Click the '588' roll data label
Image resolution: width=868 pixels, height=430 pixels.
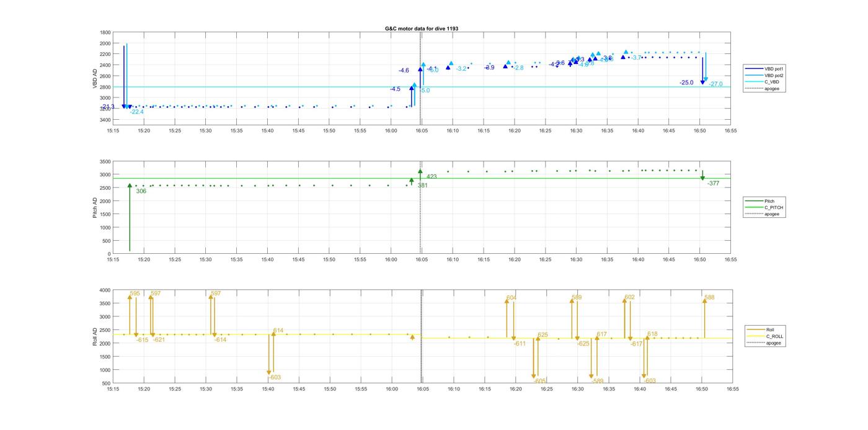709,297
